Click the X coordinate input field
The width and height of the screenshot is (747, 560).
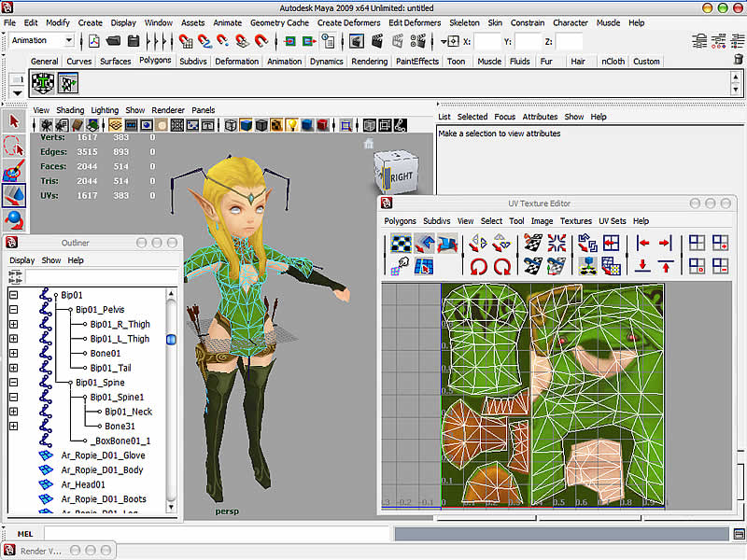point(486,41)
